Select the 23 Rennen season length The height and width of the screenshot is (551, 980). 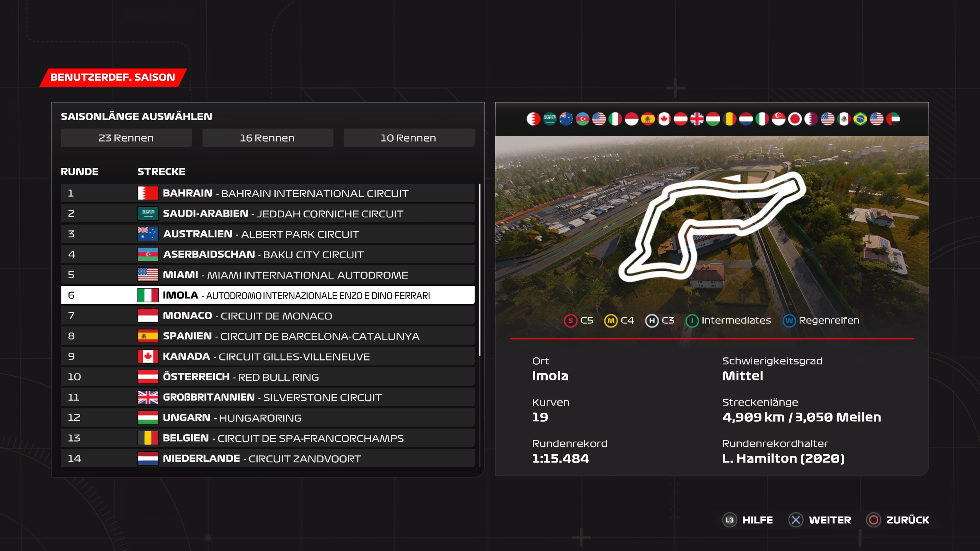pyautogui.click(x=126, y=138)
